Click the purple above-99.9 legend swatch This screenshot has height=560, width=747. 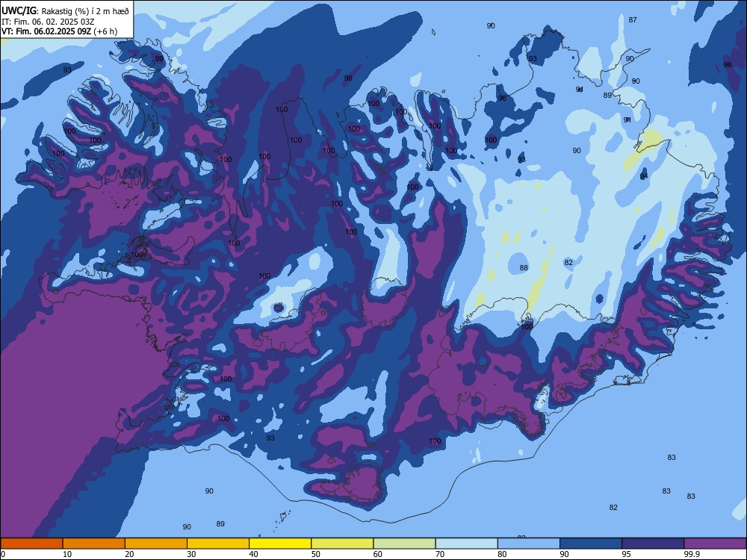715,544
